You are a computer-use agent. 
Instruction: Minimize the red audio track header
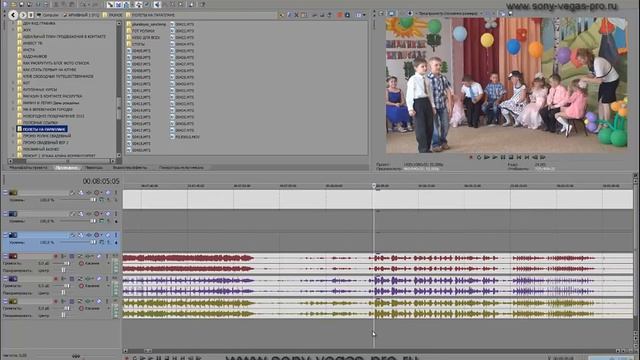5,256
